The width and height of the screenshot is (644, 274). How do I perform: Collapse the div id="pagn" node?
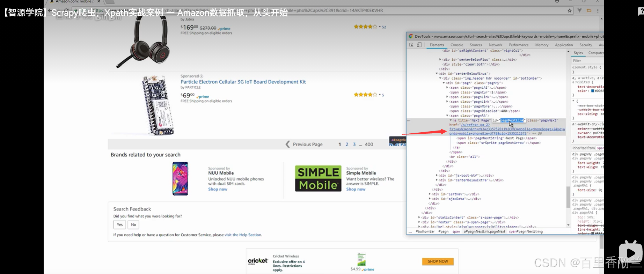point(444,83)
